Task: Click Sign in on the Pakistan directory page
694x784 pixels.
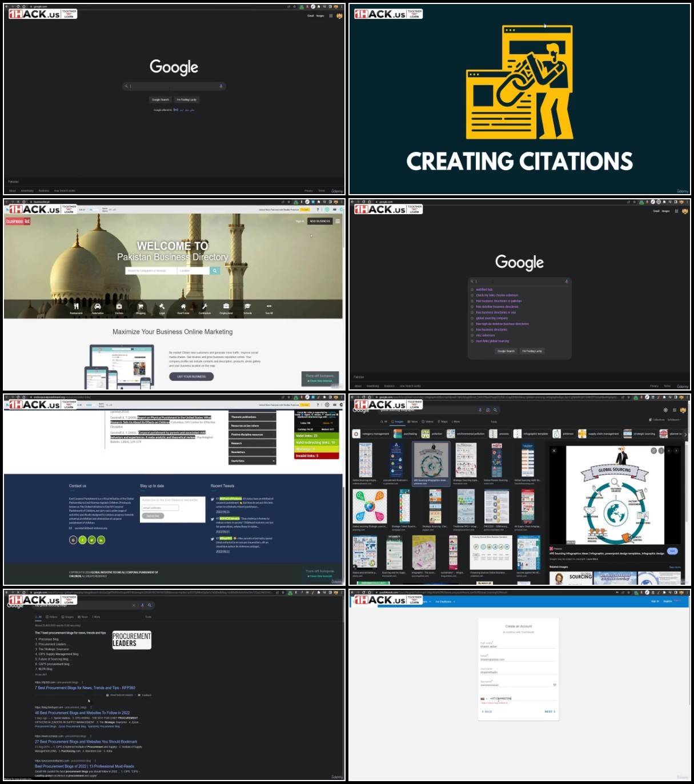Action: pos(300,221)
